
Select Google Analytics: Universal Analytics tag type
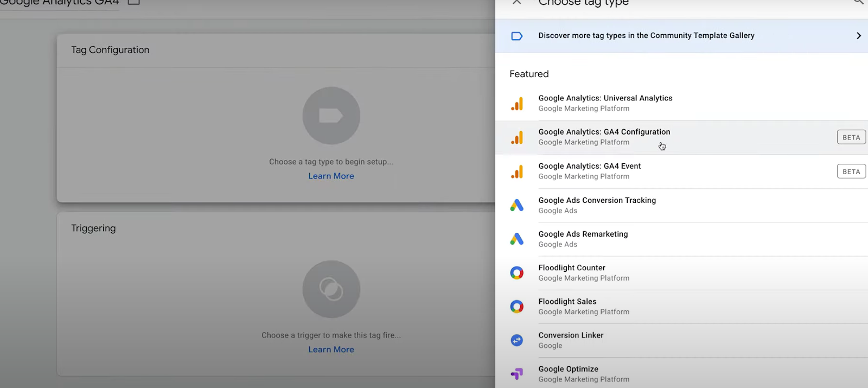point(681,103)
